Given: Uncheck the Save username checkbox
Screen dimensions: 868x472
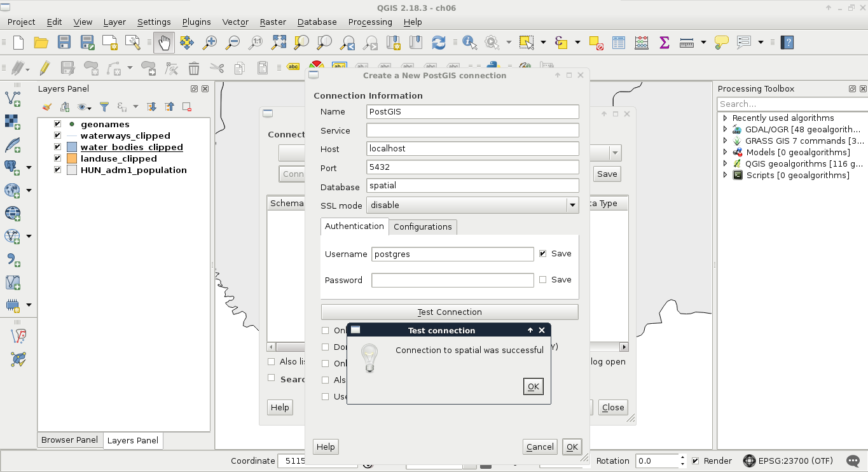Looking at the screenshot, I should point(542,253).
